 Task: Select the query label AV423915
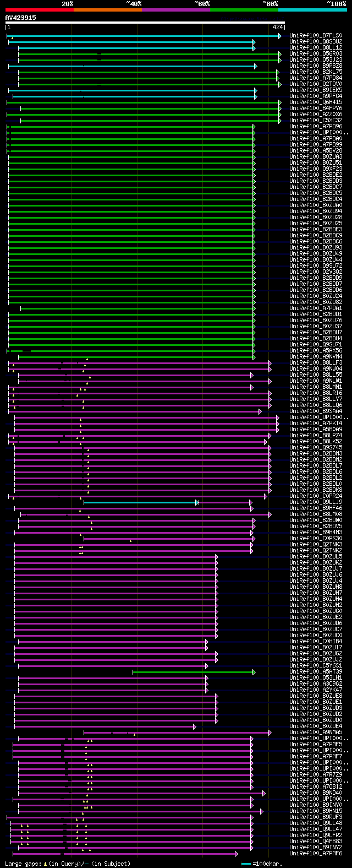coord(21,18)
